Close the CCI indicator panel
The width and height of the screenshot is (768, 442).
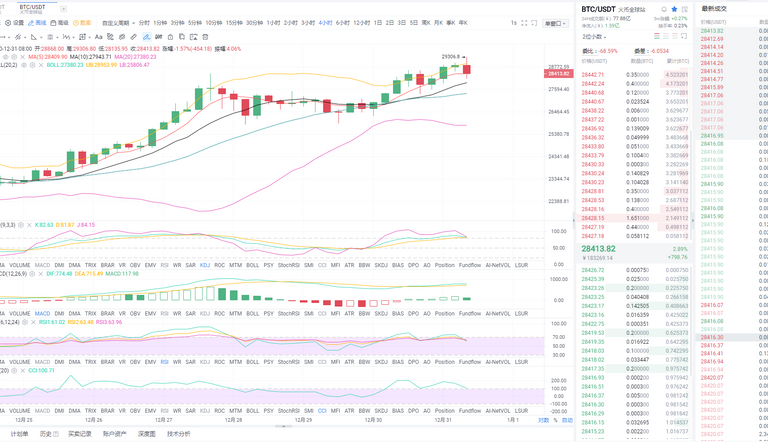23,370
